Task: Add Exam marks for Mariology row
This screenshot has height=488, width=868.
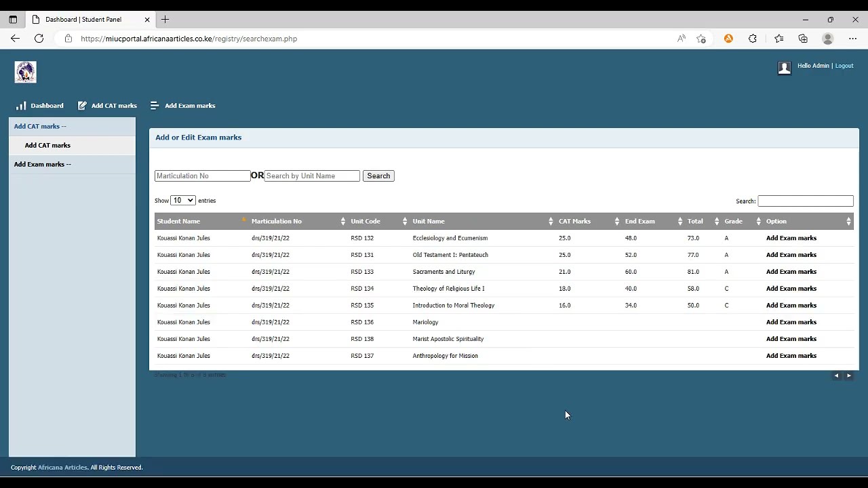Action: 791,322
